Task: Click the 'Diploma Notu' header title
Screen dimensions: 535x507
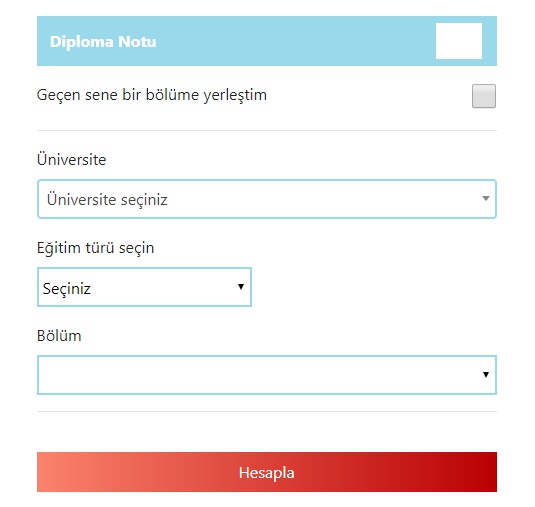Action: [x=103, y=42]
